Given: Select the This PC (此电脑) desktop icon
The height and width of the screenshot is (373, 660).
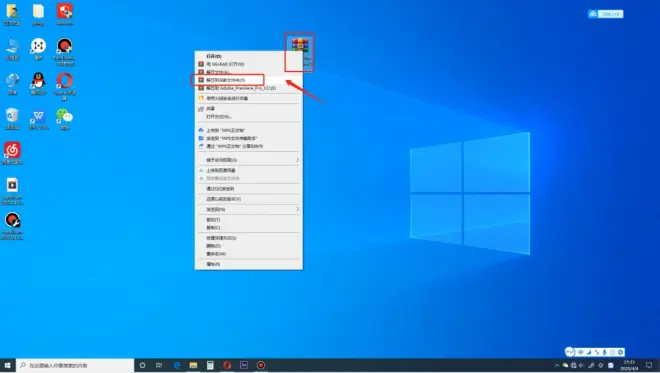Looking at the screenshot, I should [x=12, y=49].
